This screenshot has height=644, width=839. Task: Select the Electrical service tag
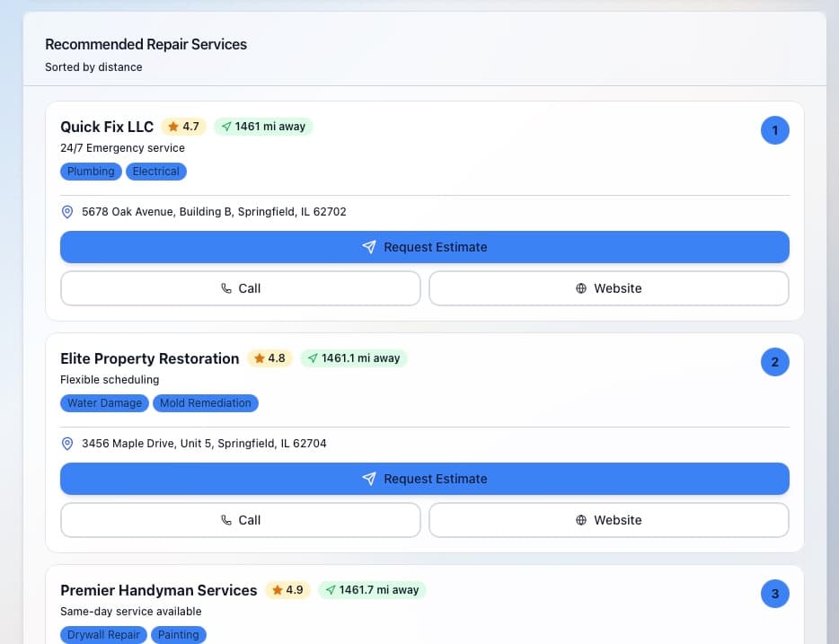coord(156,172)
